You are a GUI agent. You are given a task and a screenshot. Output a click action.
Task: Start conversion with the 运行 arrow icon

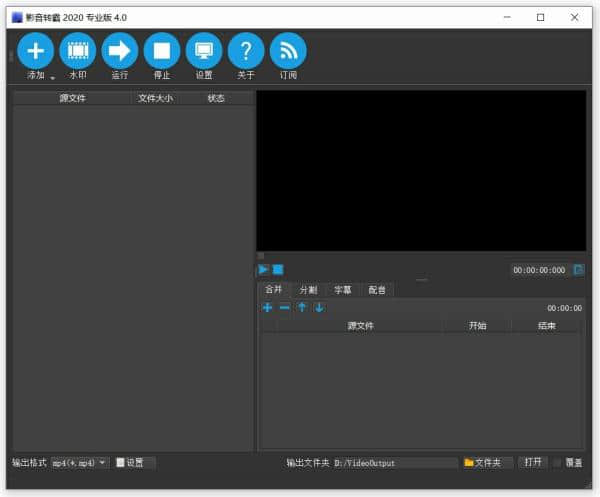(120, 51)
